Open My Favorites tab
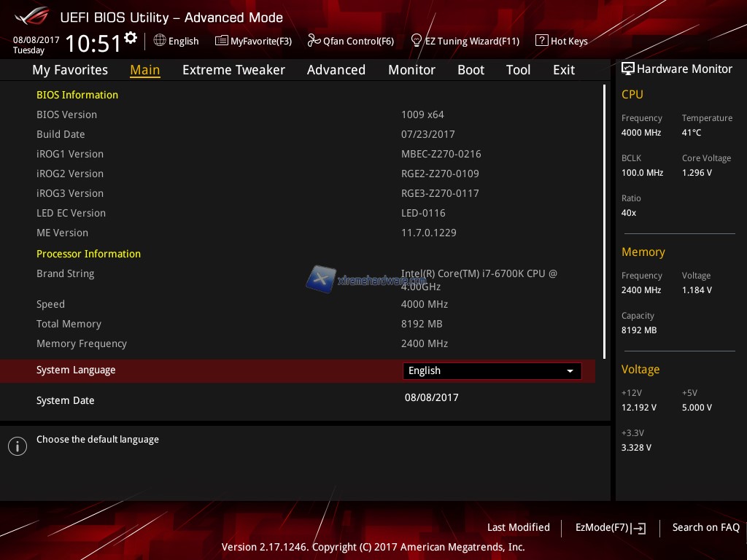This screenshot has width=747, height=560. pos(70,70)
